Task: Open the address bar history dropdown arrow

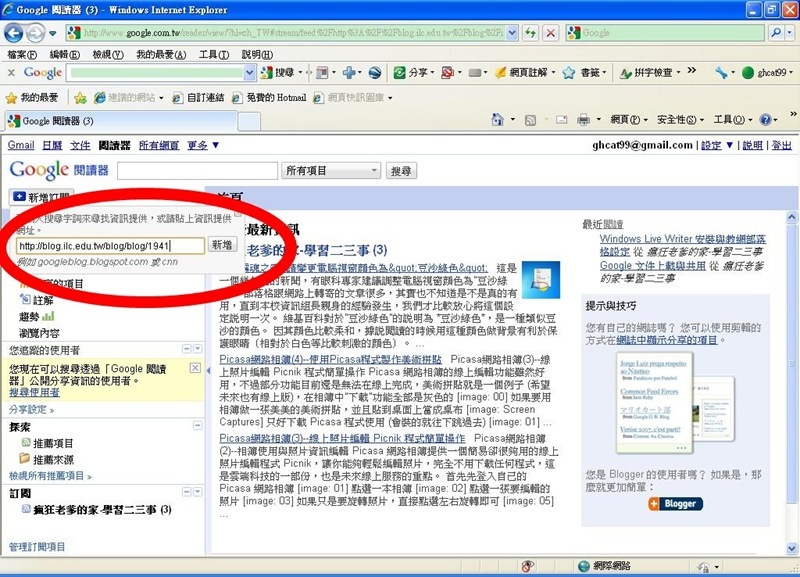Action: [x=512, y=33]
